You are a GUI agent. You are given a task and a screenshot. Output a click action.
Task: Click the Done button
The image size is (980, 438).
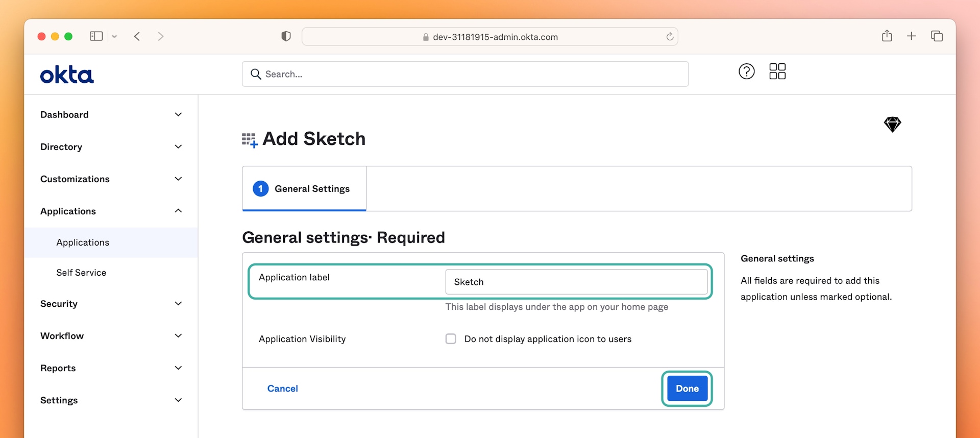click(x=687, y=388)
